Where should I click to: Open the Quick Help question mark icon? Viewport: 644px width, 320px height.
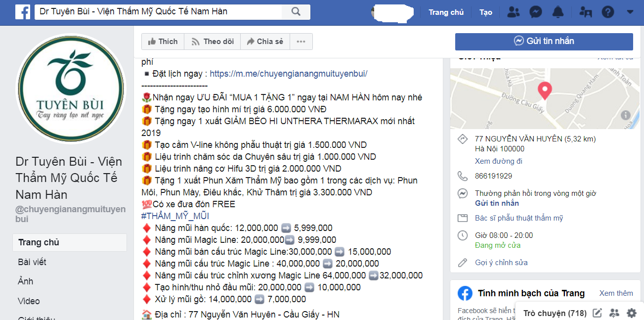tap(608, 12)
